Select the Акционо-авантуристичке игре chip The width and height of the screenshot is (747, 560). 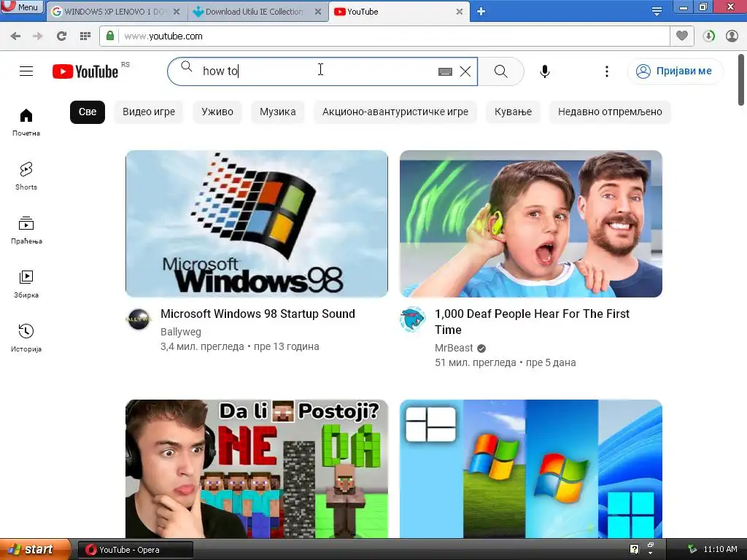[395, 112]
